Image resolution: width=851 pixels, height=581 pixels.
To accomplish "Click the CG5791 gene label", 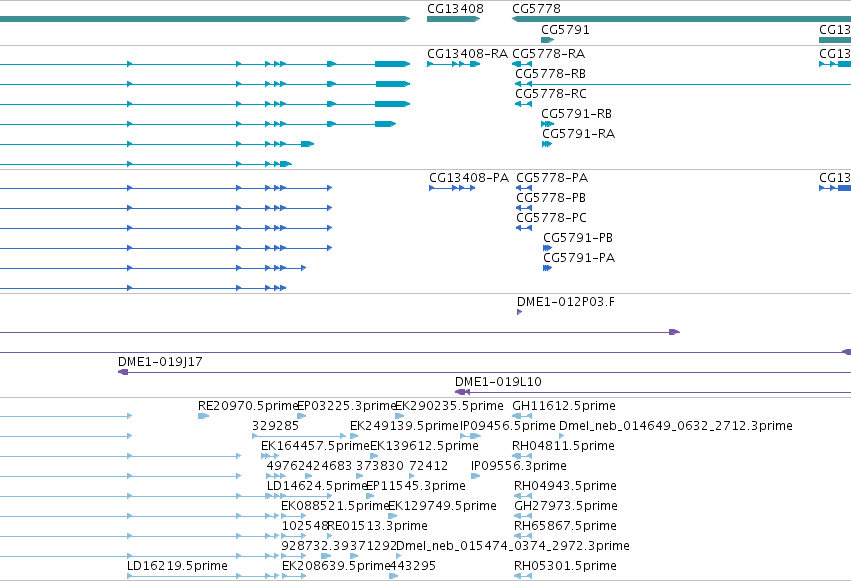I will click(x=565, y=30).
